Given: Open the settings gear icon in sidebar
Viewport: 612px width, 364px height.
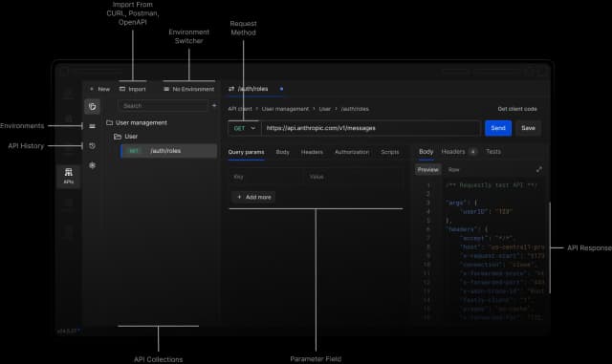Looking at the screenshot, I should coord(92,165).
